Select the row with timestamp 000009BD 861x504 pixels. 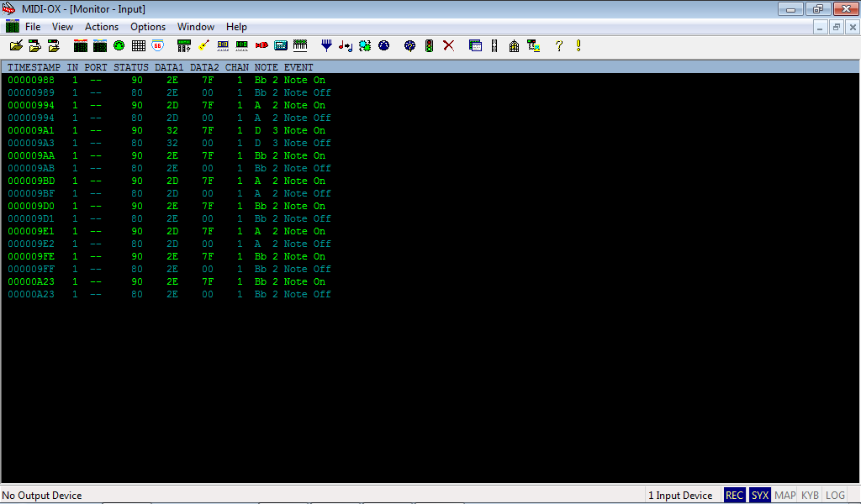point(166,181)
